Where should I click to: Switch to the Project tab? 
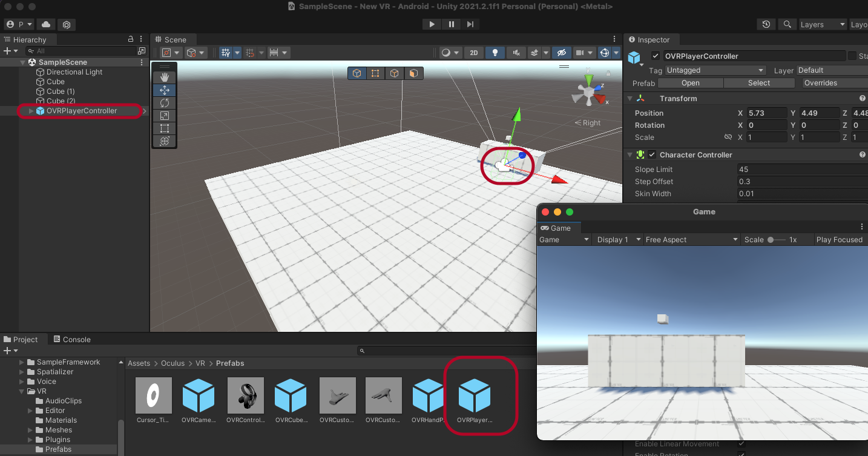click(x=21, y=339)
